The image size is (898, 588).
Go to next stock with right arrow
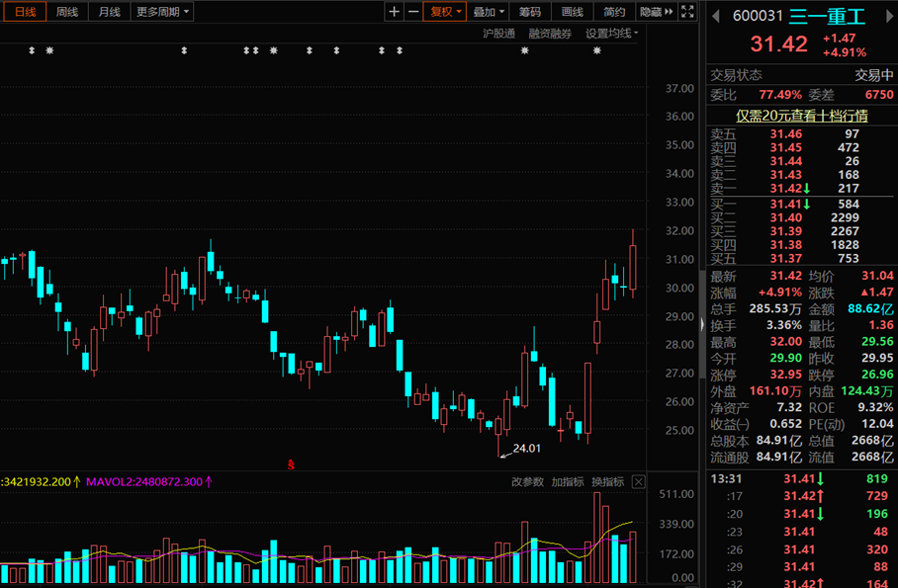(889, 16)
